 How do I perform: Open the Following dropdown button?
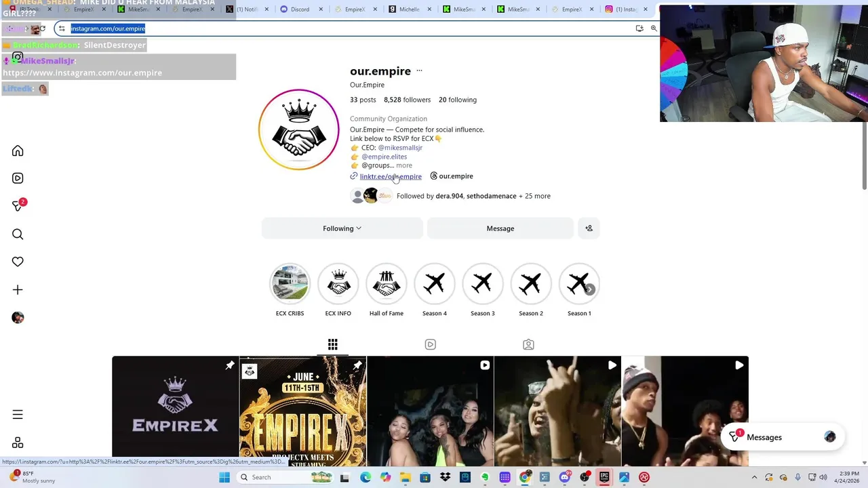pyautogui.click(x=342, y=228)
